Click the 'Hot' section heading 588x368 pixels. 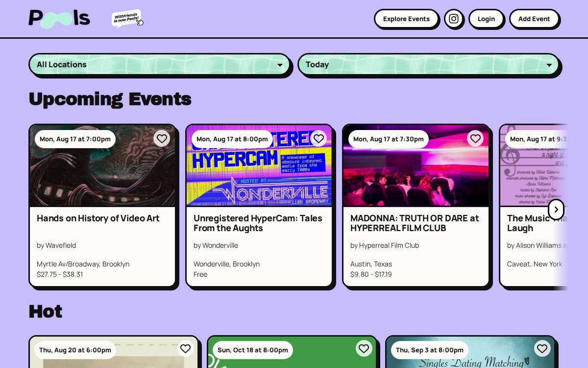(46, 312)
